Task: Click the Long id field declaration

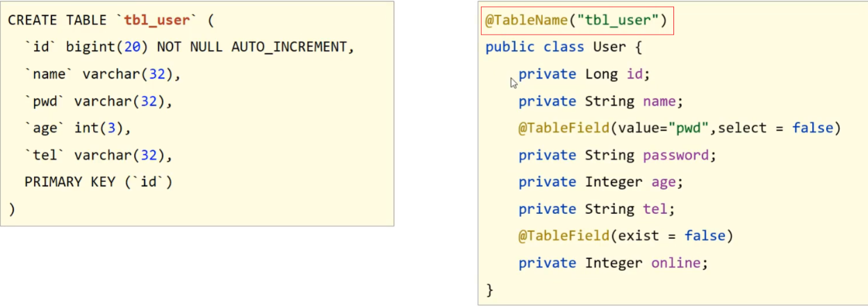Action: point(617,74)
